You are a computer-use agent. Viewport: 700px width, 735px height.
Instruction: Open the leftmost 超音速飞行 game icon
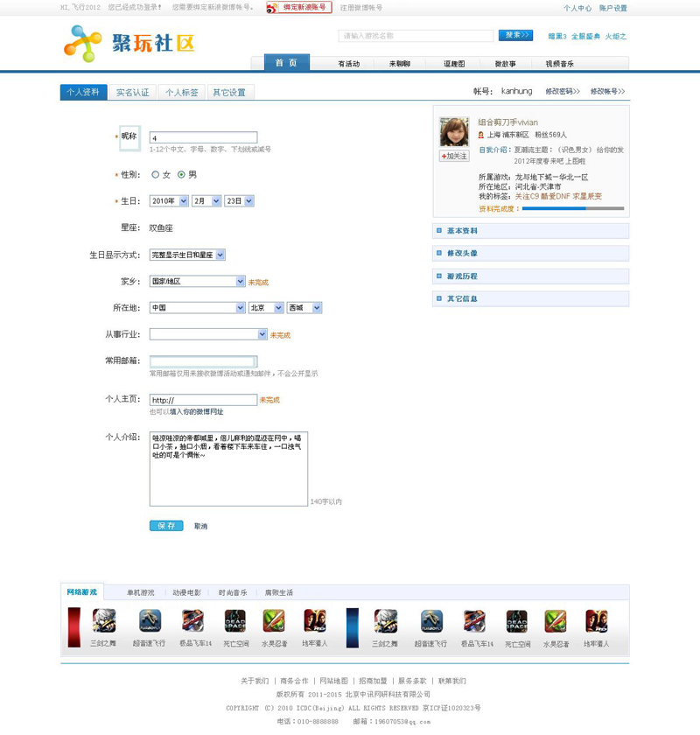tap(150, 620)
